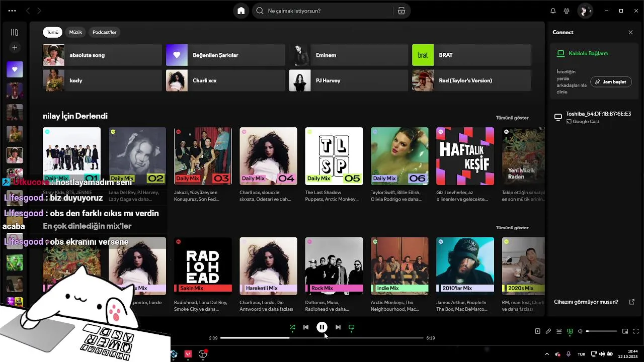
Task: Adjust the Spotify volume slider
Action: [601, 331]
